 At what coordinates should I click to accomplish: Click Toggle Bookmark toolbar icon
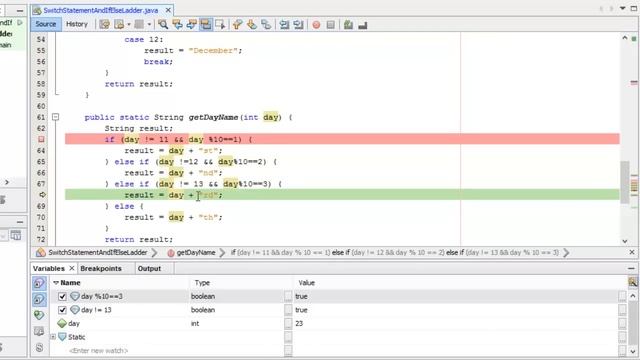pyautogui.click(x=266, y=24)
